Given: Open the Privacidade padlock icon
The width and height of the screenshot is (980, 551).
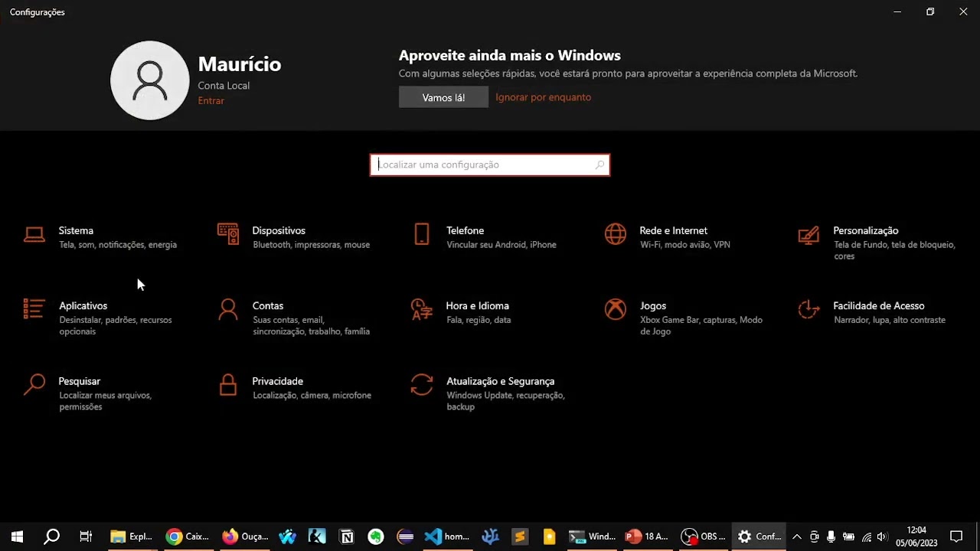Looking at the screenshot, I should point(227,384).
